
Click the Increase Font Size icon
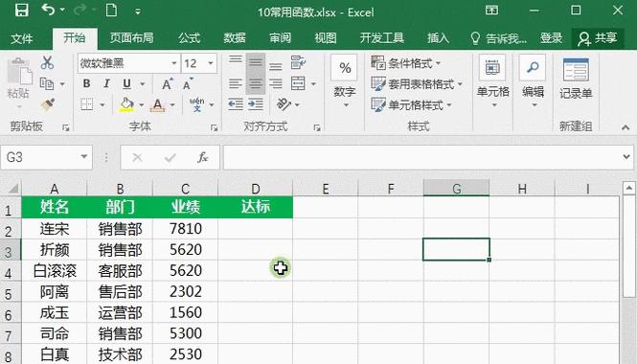pyautogui.click(x=167, y=83)
